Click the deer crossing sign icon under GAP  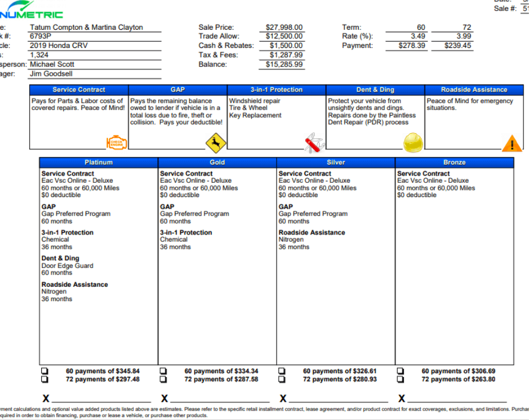tap(215, 143)
